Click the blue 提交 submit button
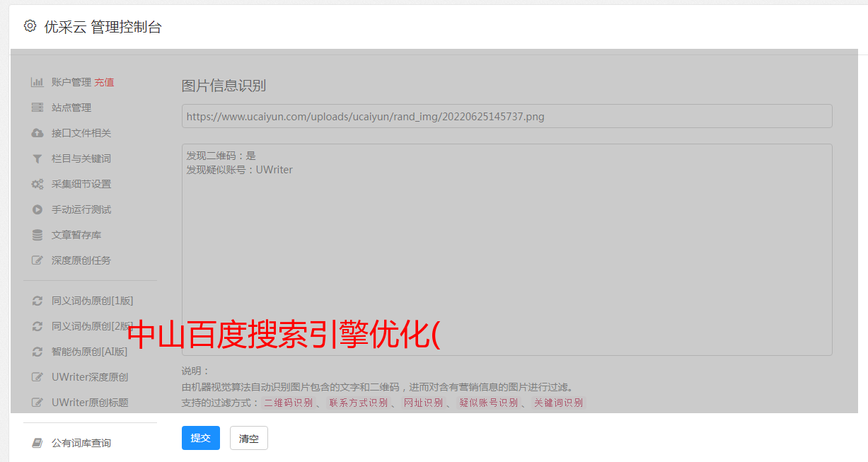 click(x=201, y=438)
